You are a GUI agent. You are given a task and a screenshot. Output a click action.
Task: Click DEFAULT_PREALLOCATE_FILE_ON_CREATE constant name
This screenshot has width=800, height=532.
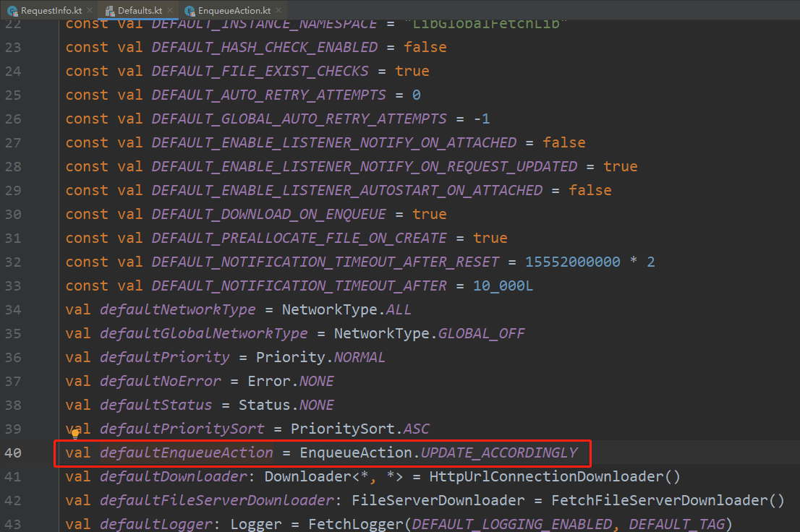[299, 239]
